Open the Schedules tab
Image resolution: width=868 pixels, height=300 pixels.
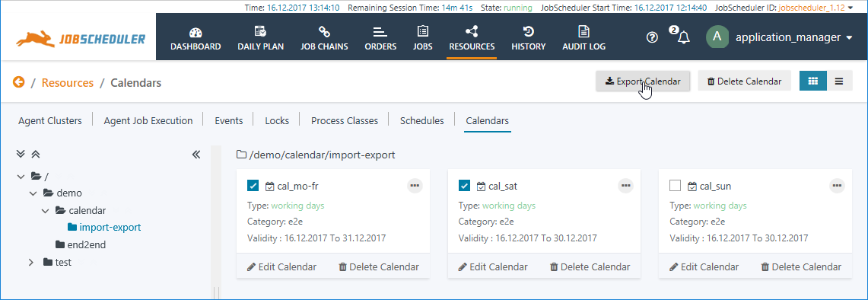click(421, 120)
